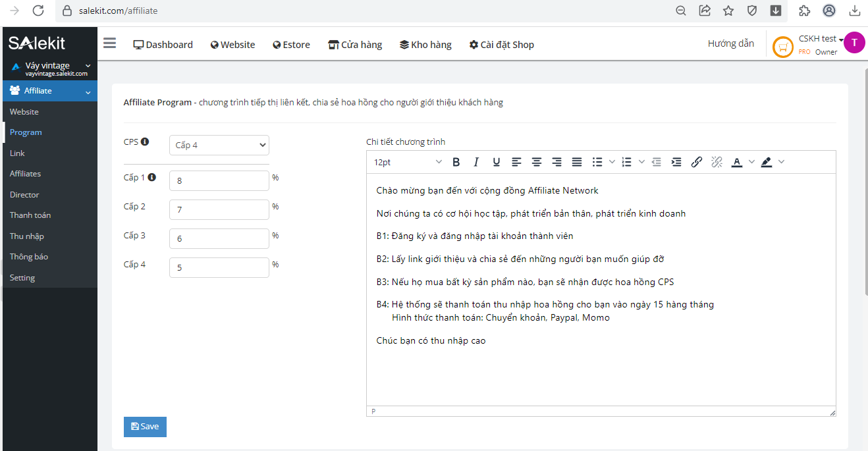The width and height of the screenshot is (868, 451).
Task: Expand the bullet list style options
Action: pos(612,162)
